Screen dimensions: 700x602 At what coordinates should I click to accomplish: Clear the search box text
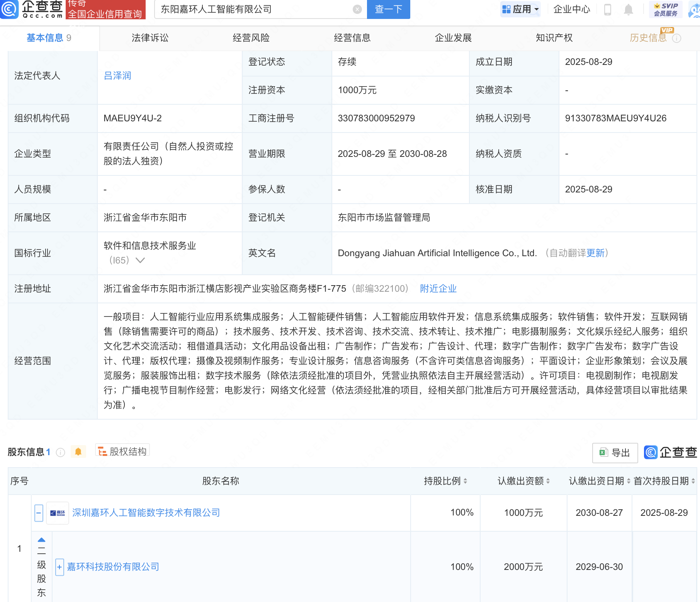click(357, 9)
